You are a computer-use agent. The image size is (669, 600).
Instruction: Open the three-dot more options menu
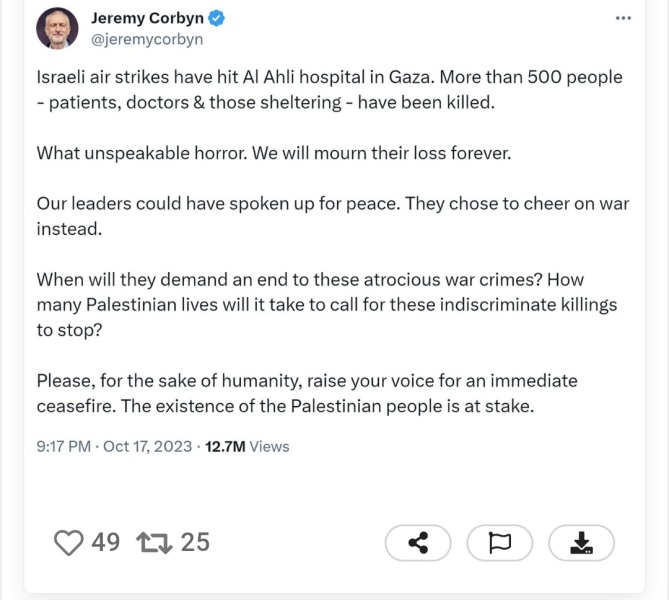pyautogui.click(x=624, y=19)
